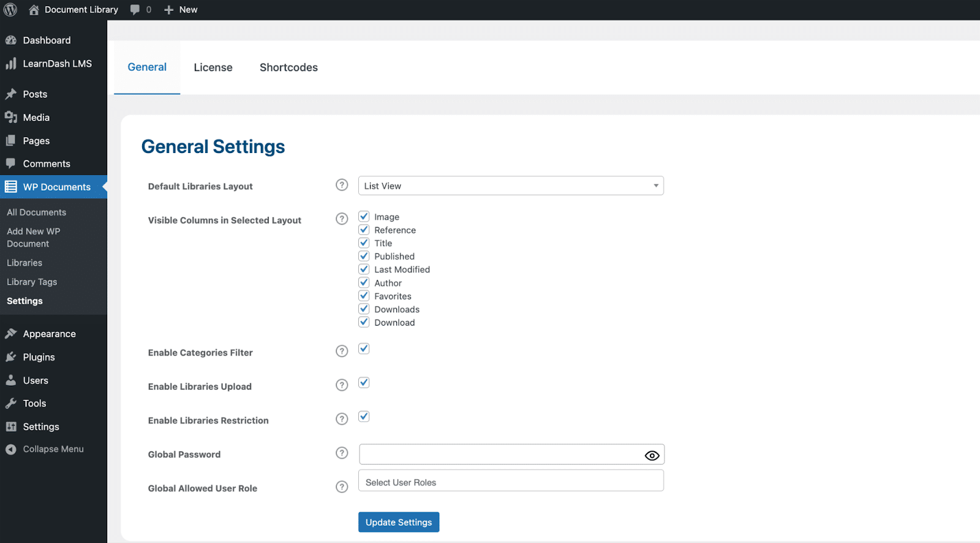
Task: Open help icon for Enable Libraries Restriction
Action: click(342, 419)
